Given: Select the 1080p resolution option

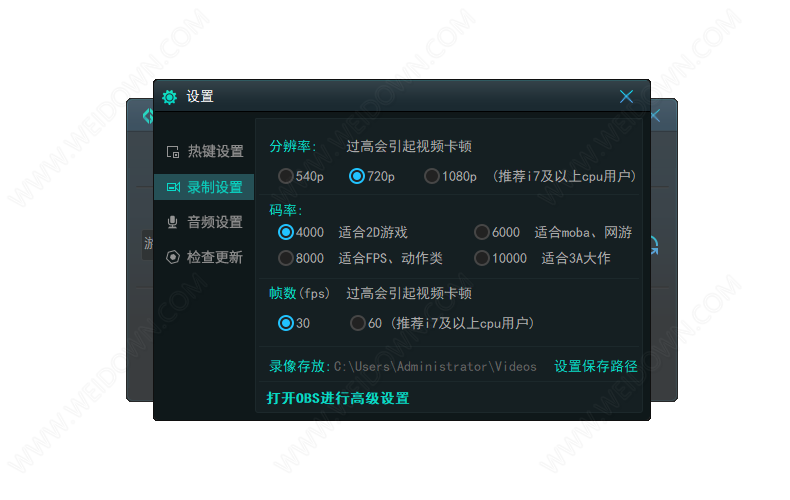Looking at the screenshot, I should pos(432,176).
